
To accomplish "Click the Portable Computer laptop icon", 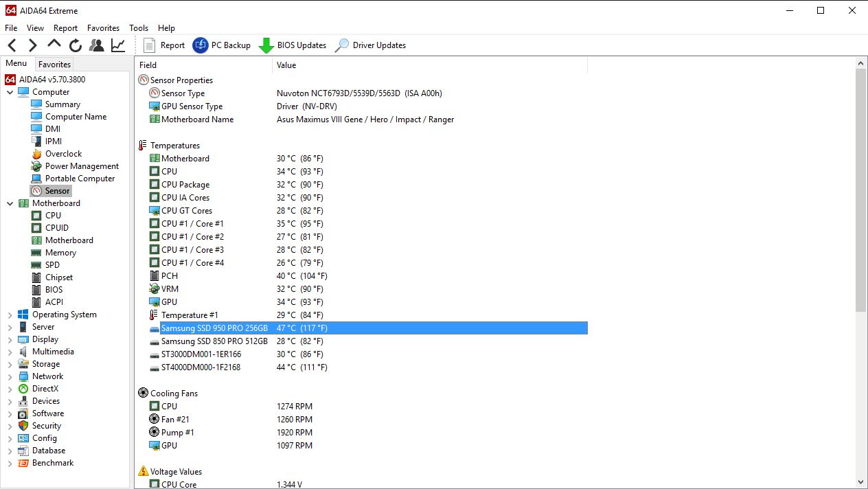I will point(36,179).
